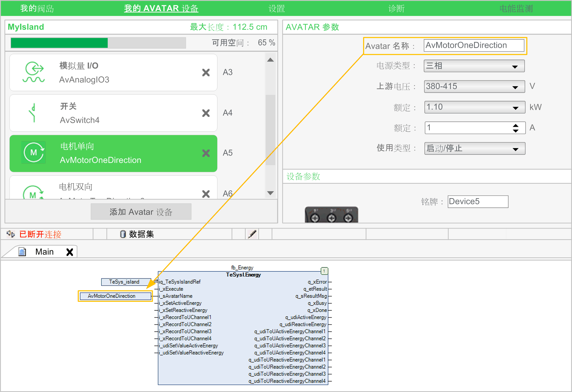Click the 电机双向 bidirectional motor icon
This screenshot has height=392, width=572.
33,193
